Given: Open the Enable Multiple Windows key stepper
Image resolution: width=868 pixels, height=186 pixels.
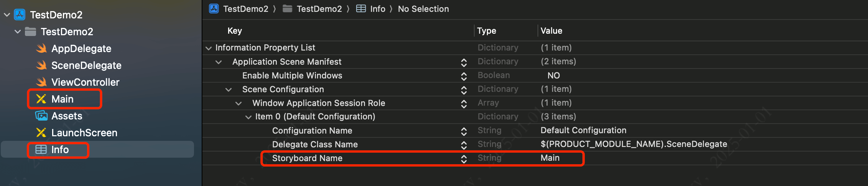Looking at the screenshot, I should 464,76.
